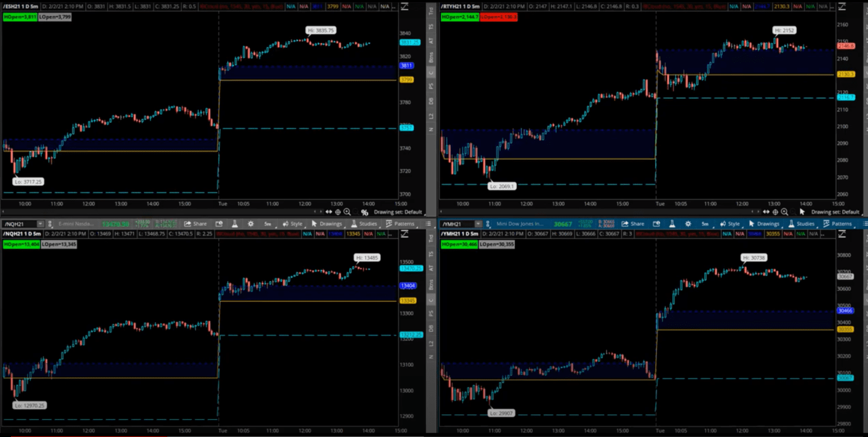Select the pointer cursor icon below /RTYH21 chart
The height and width of the screenshot is (437, 868).
coord(802,212)
